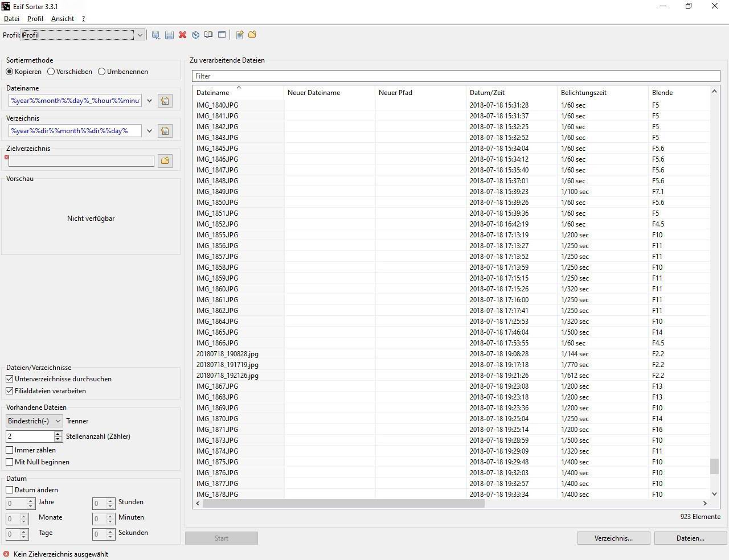
Task: Select the Umbenennen radio option
Action: (x=102, y=72)
